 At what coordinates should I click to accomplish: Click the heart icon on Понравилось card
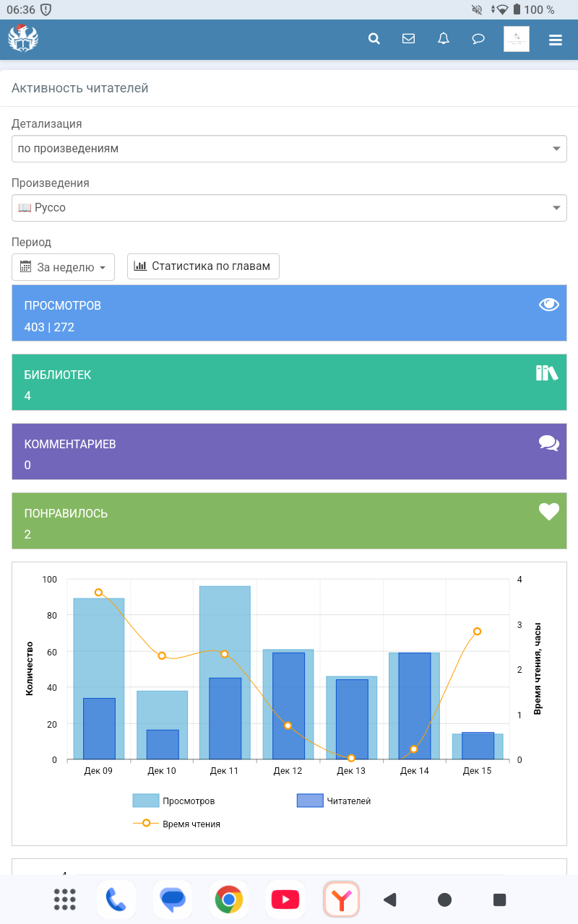pos(549,512)
